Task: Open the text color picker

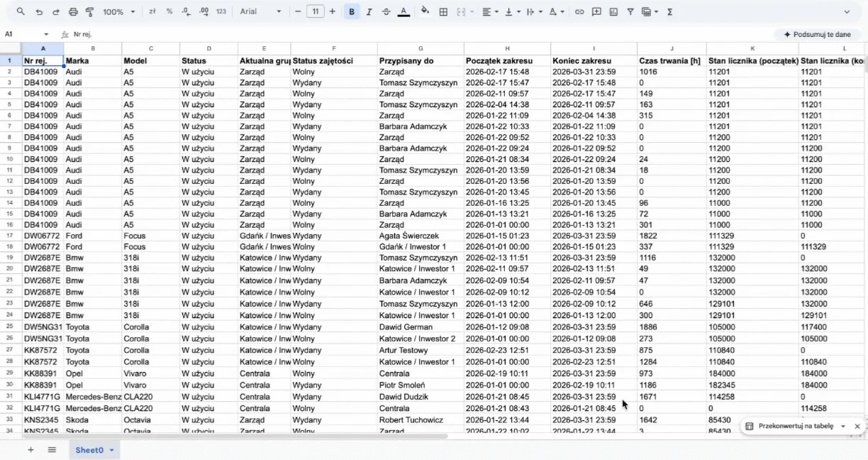Action: click(x=404, y=11)
